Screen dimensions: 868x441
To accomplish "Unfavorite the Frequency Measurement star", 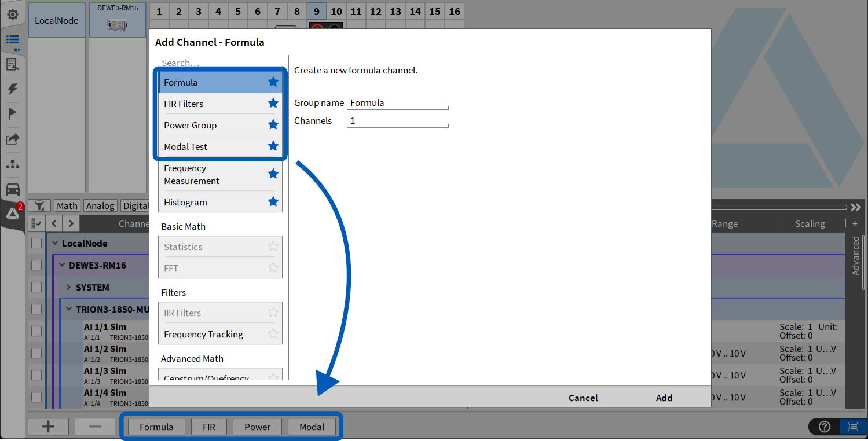I will click(x=273, y=174).
